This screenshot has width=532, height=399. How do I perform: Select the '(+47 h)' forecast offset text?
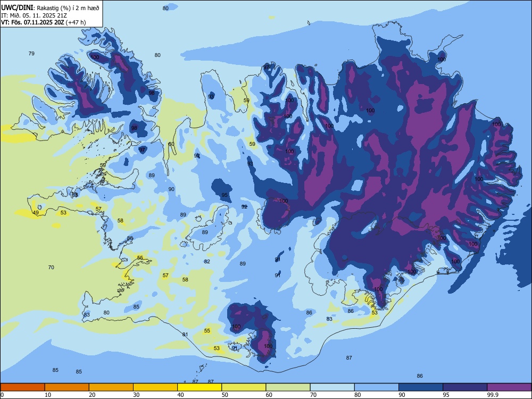76,22
